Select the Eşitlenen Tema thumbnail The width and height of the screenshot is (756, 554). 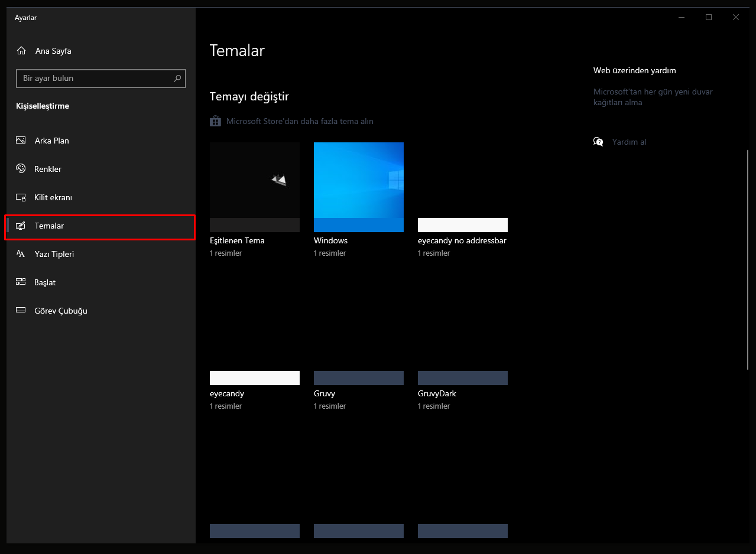point(255,187)
